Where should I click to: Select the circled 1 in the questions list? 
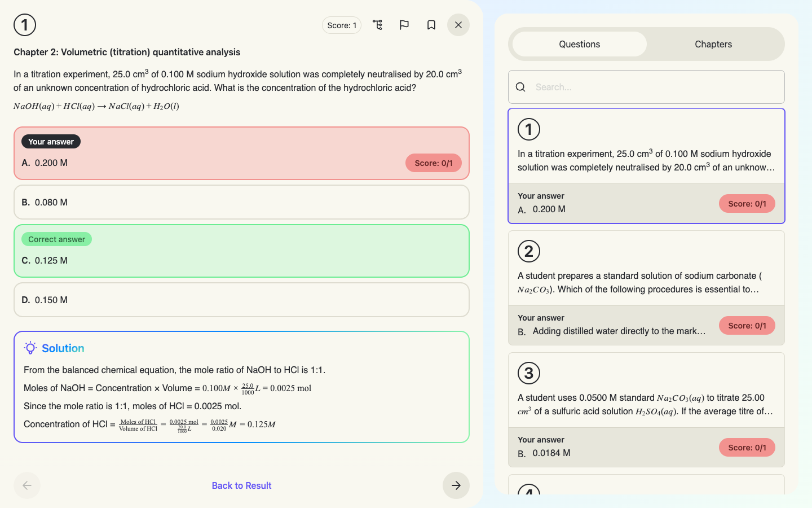coord(529,129)
